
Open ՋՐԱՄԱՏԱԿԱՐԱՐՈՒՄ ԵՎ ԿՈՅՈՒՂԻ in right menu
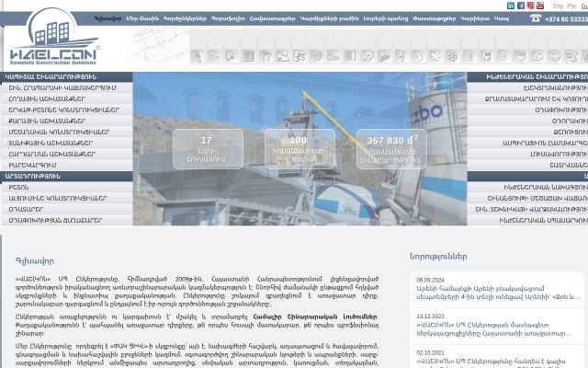tap(527, 98)
